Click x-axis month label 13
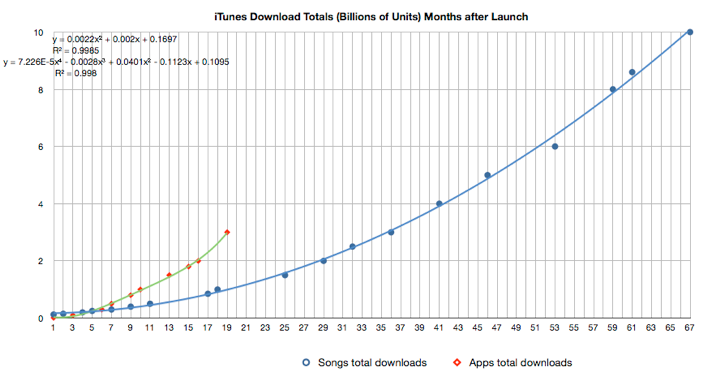The width and height of the screenshot is (708, 377). pyautogui.click(x=169, y=328)
